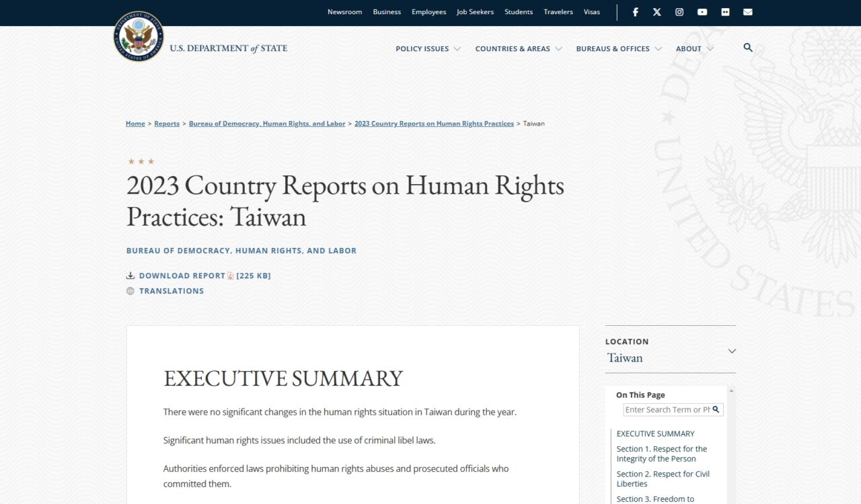Open the Flickr social icon
The height and width of the screenshot is (504, 861).
click(x=725, y=12)
